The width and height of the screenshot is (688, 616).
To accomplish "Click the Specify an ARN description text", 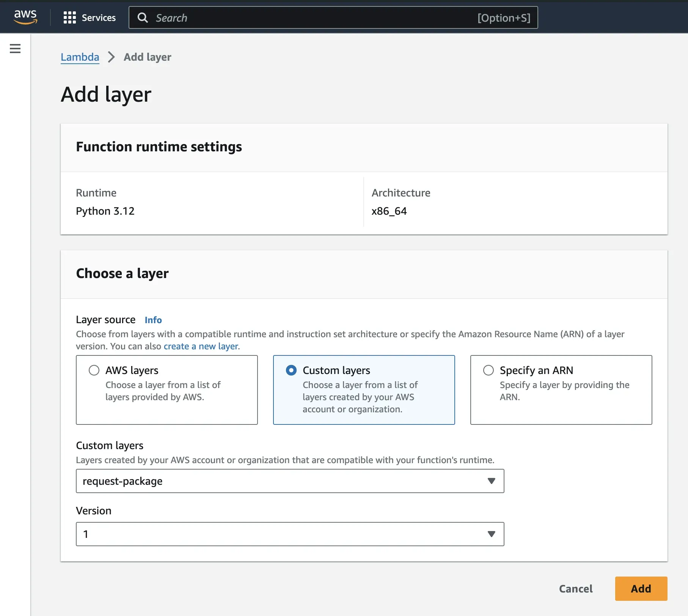I will click(564, 391).
